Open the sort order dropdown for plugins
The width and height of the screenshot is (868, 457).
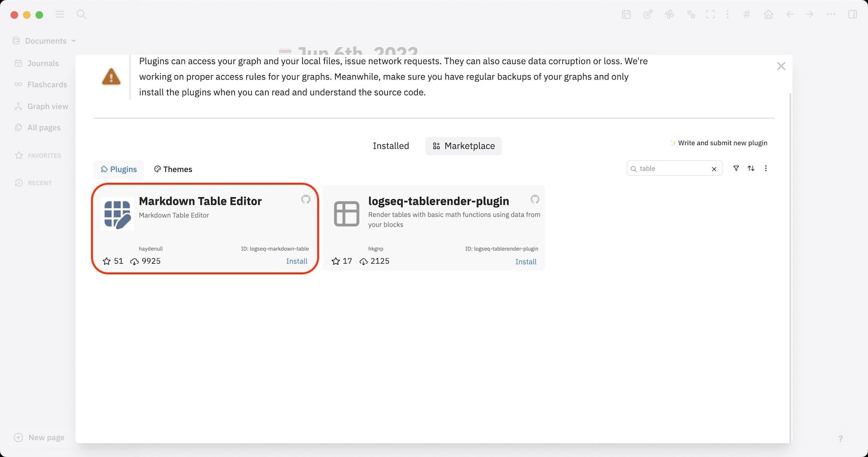[x=751, y=168]
